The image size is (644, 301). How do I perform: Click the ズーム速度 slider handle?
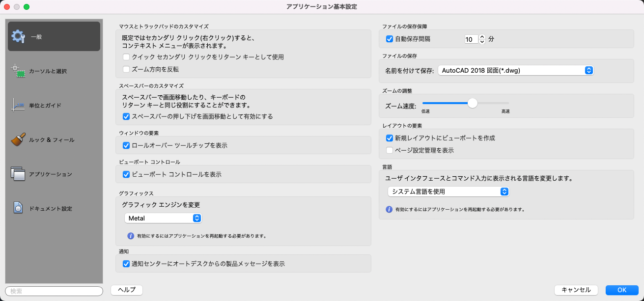(x=473, y=103)
